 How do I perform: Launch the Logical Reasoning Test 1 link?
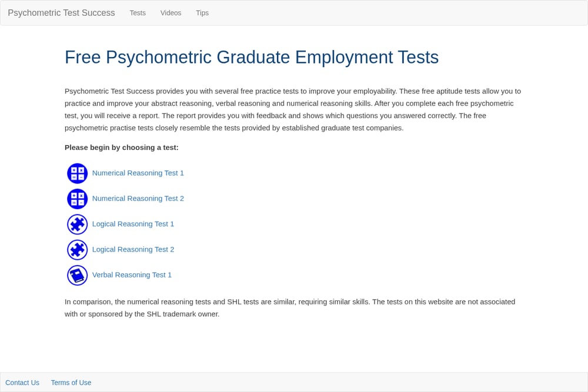click(x=133, y=224)
